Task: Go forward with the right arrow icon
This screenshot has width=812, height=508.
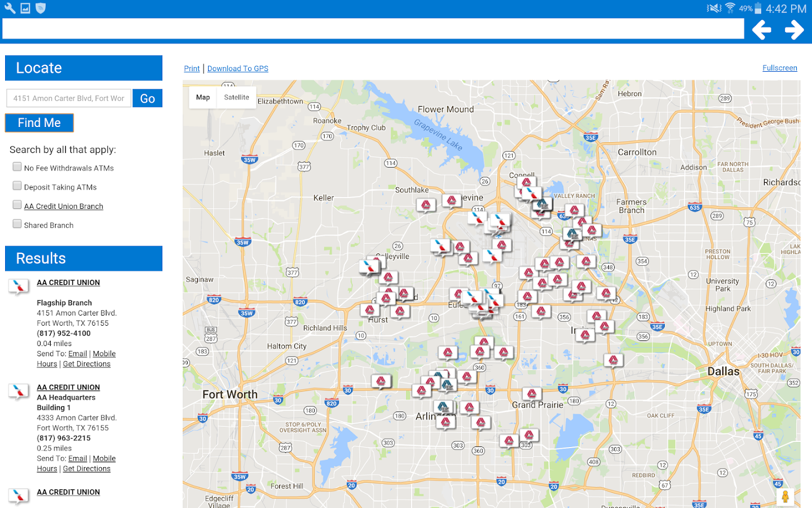Action: coord(794,29)
